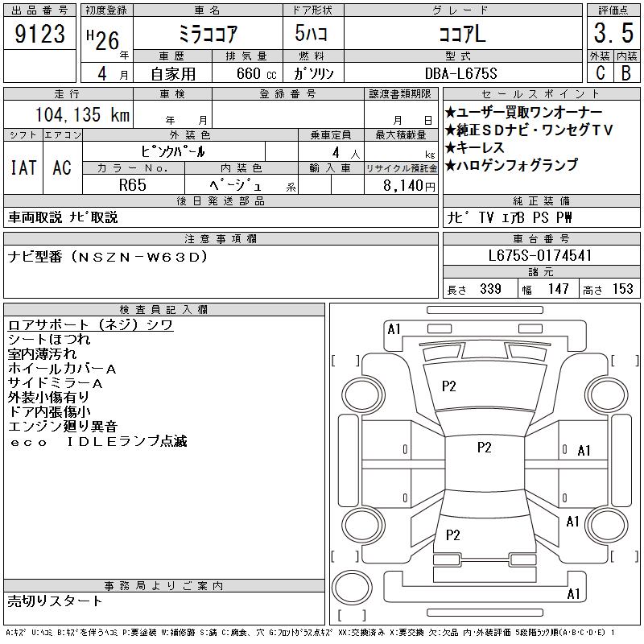This screenshot has width=644, height=644.
Task: Click the navi model note NSZN-W63D
Action: pos(141,257)
